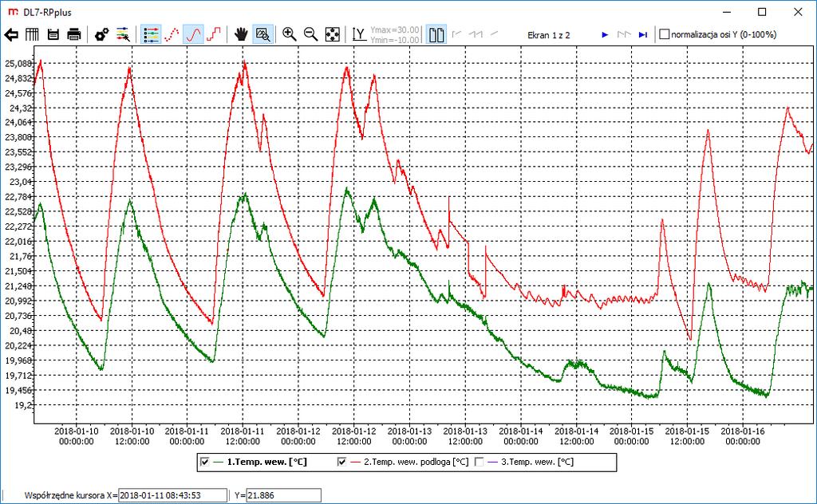Click the Ymax=30.00 label
817x504 pixels.
click(395, 30)
